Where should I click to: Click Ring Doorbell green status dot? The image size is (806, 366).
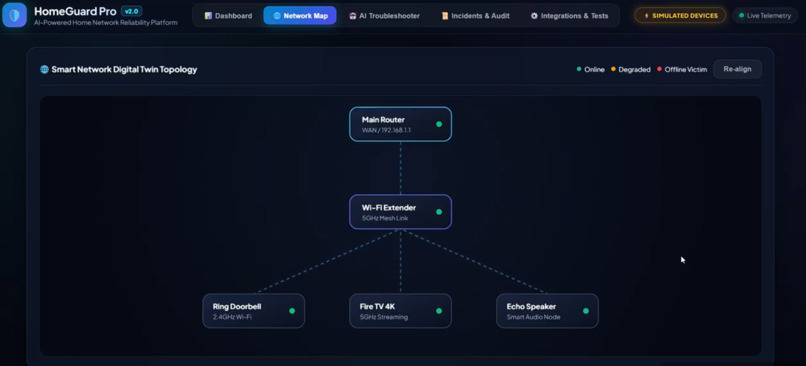[x=292, y=311]
